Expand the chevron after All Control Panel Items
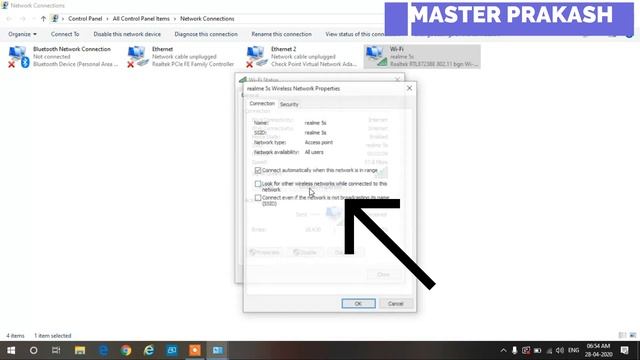Viewport: 640px width, 360px height. pyautogui.click(x=175, y=19)
